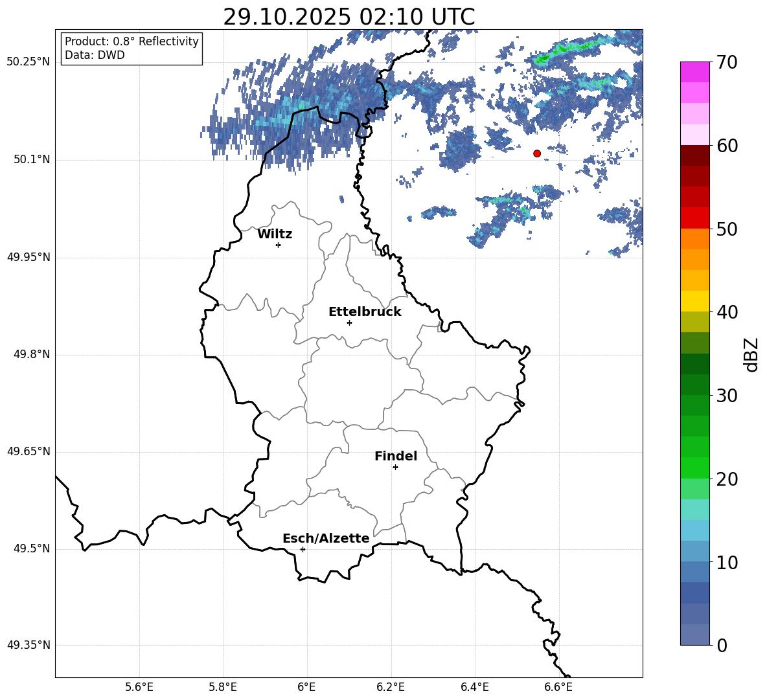Select the Findel city label
Image resolution: width=767 pixels, height=700 pixels.
click(396, 456)
